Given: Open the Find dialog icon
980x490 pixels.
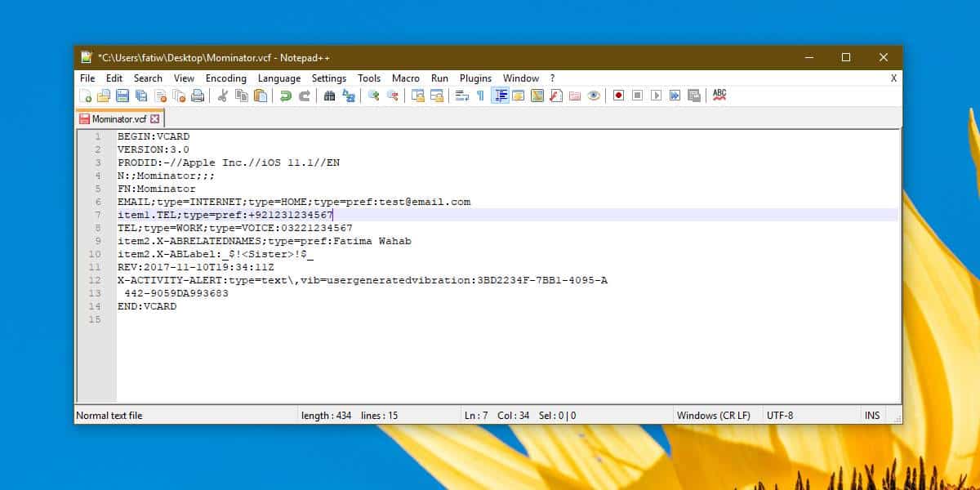Looking at the screenshot, I should (x=329, y=96).
